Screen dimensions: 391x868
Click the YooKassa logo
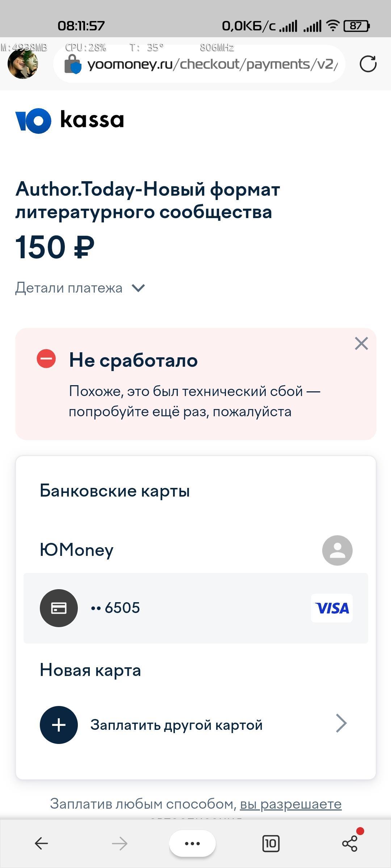click(70, 120)
